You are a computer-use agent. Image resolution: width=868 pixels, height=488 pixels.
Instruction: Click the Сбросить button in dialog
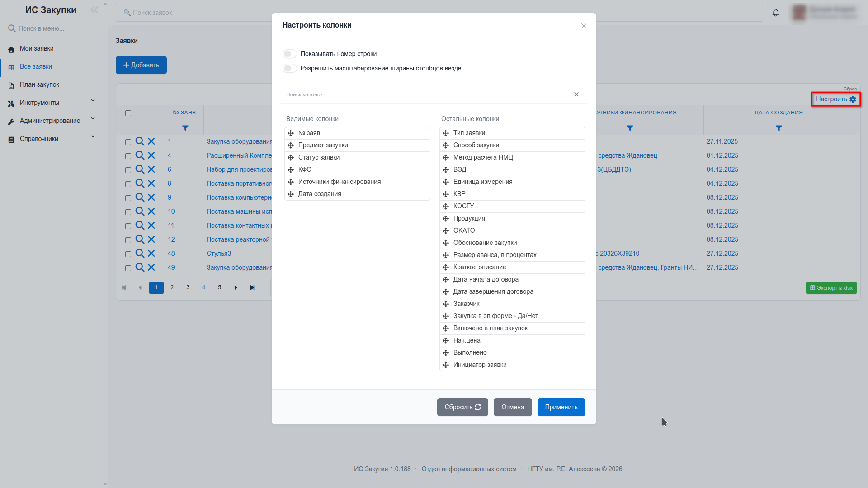[x=462, y=407]
